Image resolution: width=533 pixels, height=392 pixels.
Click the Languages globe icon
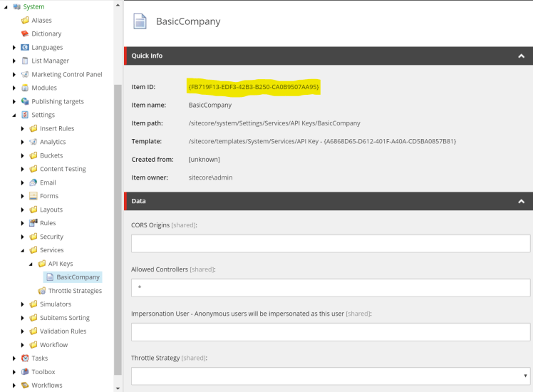click(25, 47)
